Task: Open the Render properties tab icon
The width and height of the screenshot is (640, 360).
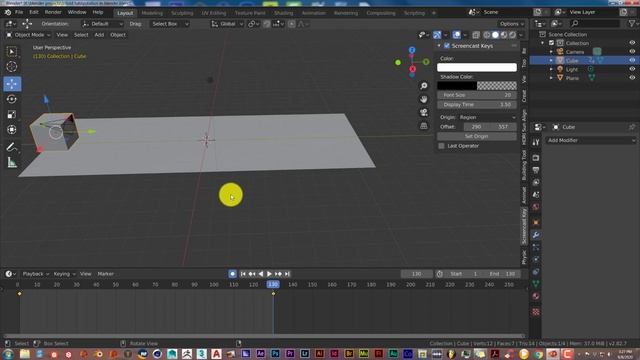Action: point(536,158)
